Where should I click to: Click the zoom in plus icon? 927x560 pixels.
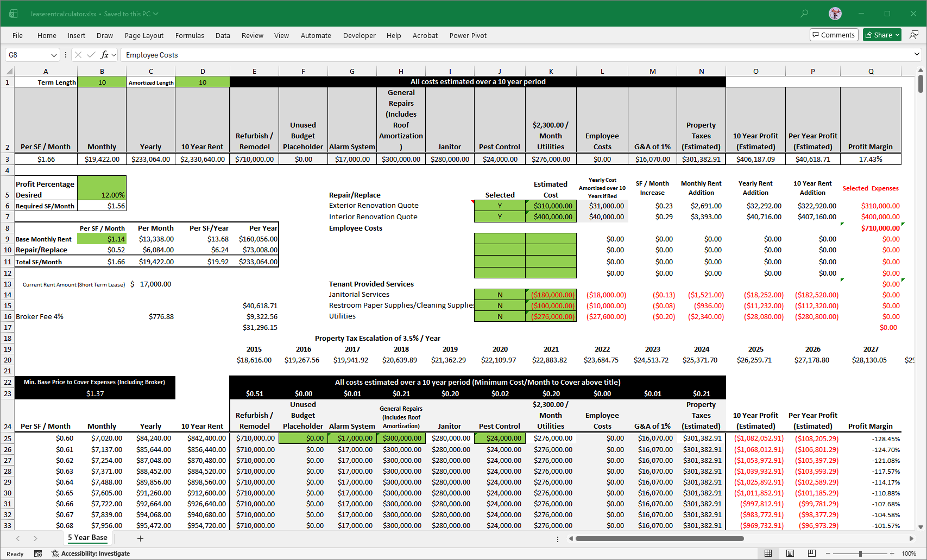[x=892, y=553]
